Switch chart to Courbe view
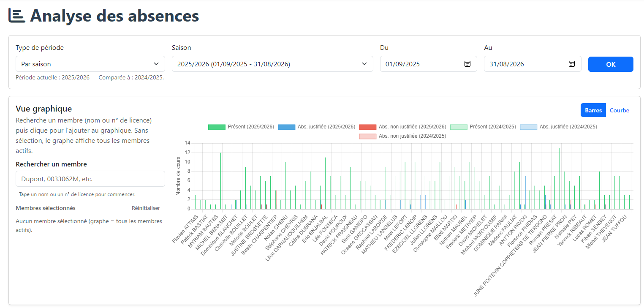 (x=619, y=110)
